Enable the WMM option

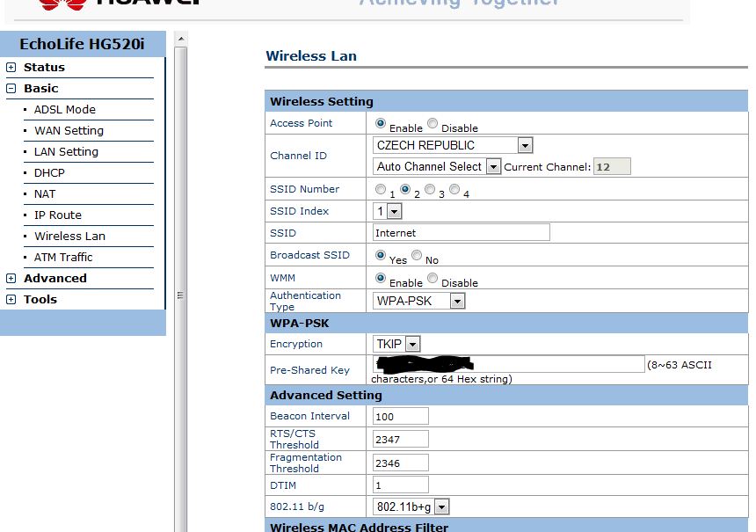tap(381, 278)
